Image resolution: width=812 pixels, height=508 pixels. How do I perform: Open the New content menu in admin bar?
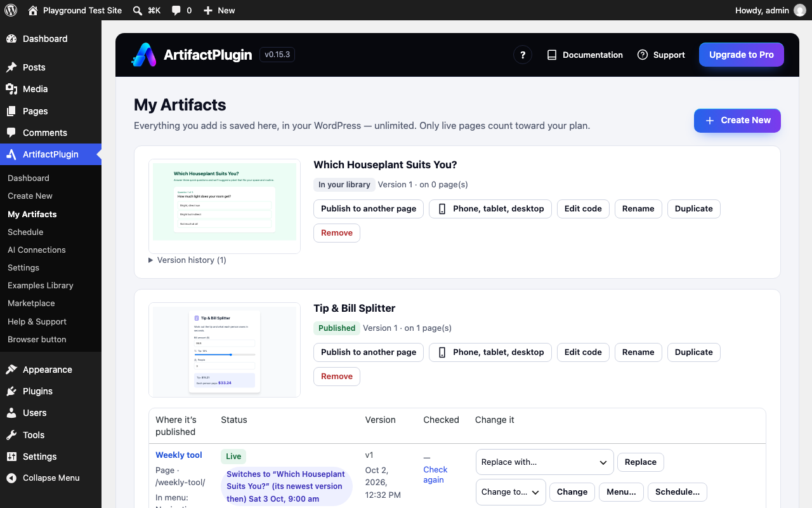(x=219, y=10)
